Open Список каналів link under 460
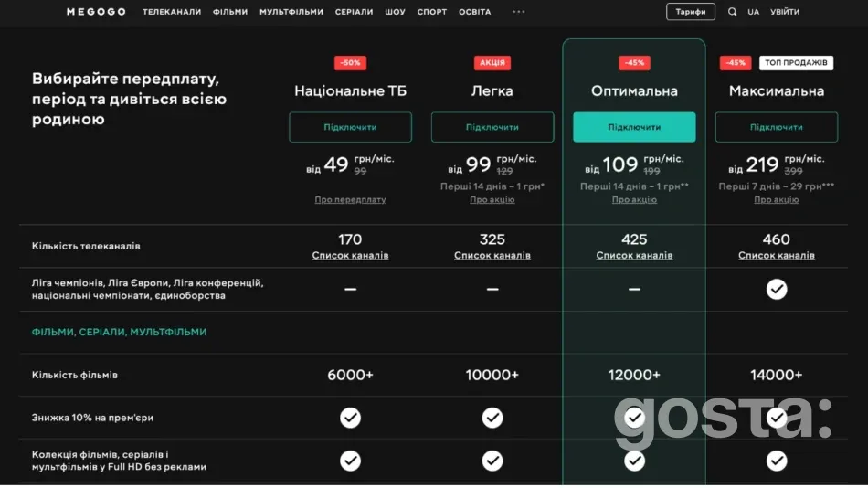The image size is (868, 488). click(x=776, y=256)
